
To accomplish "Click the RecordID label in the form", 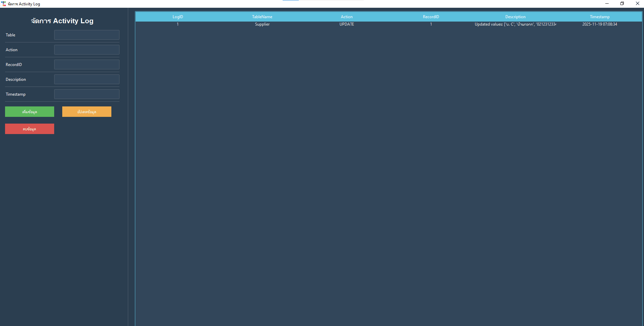I will 14,65.
